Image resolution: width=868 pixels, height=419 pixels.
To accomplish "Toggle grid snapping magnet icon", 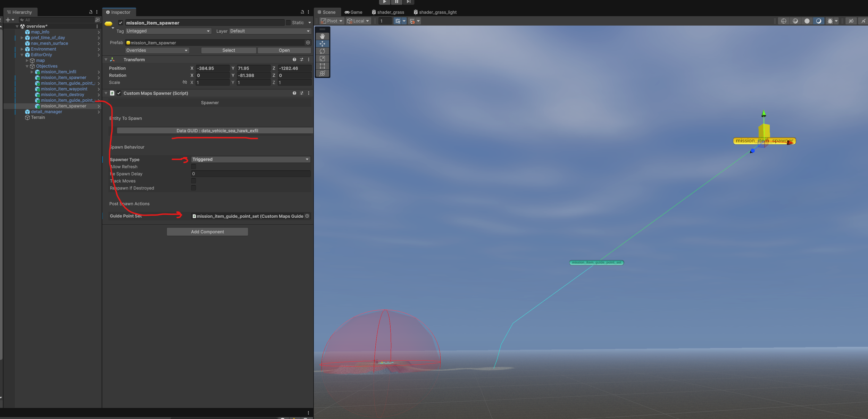I will pyautogui.click(x=412, y=21).
